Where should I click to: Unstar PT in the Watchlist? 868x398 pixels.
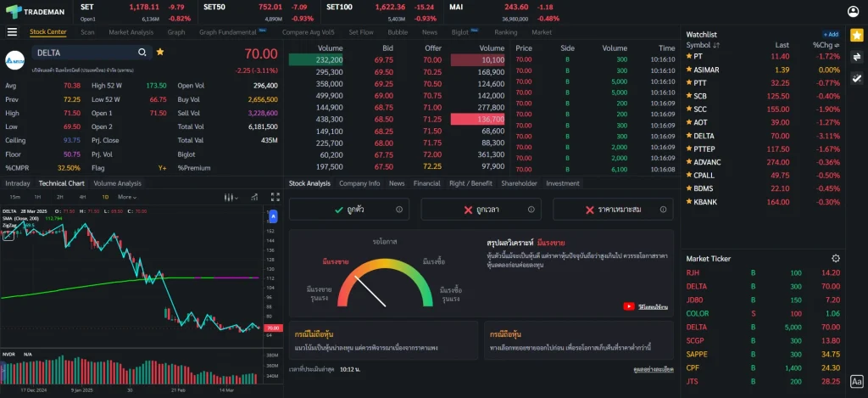pyautogui.click(x=689, y=56)
